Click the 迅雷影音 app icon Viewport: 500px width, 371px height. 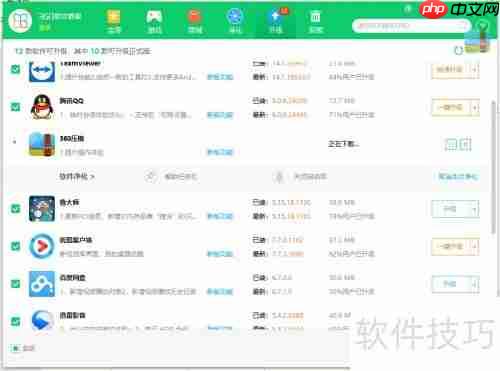(42, 320)
